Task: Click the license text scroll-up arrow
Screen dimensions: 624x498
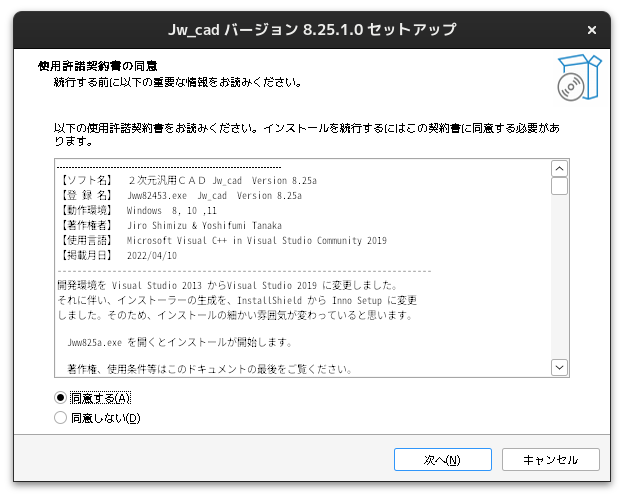Action: pos(559,169)
